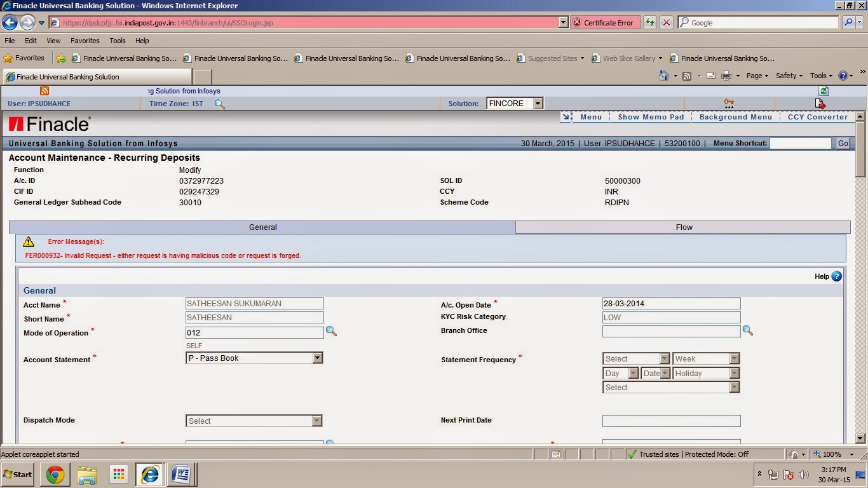Open the Account Statement Pass Book dropdown

(317, 358)
